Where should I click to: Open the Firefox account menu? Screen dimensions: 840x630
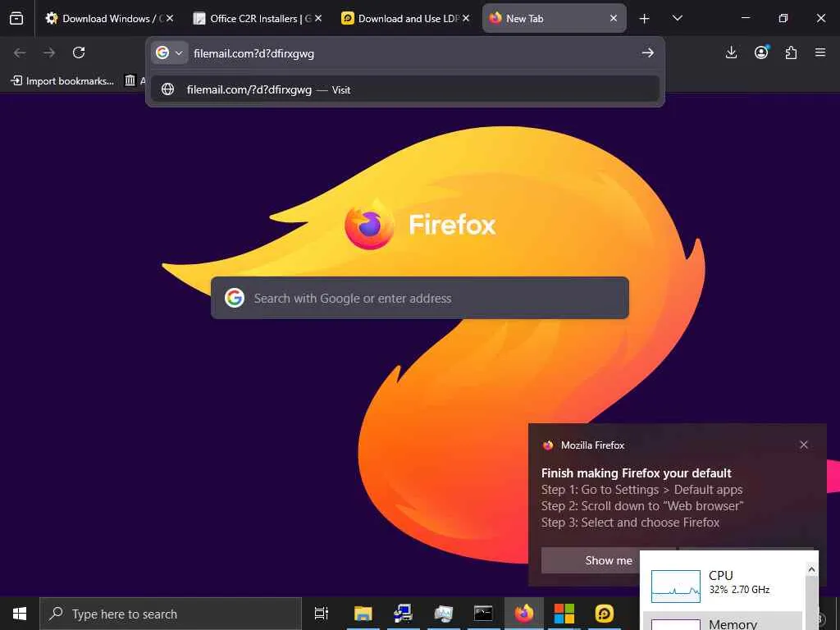click(761, 52)
